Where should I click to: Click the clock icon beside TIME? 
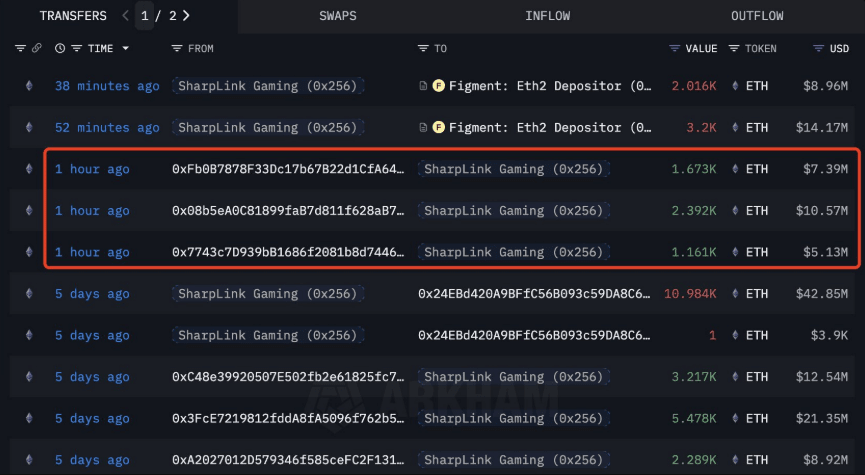60,49
